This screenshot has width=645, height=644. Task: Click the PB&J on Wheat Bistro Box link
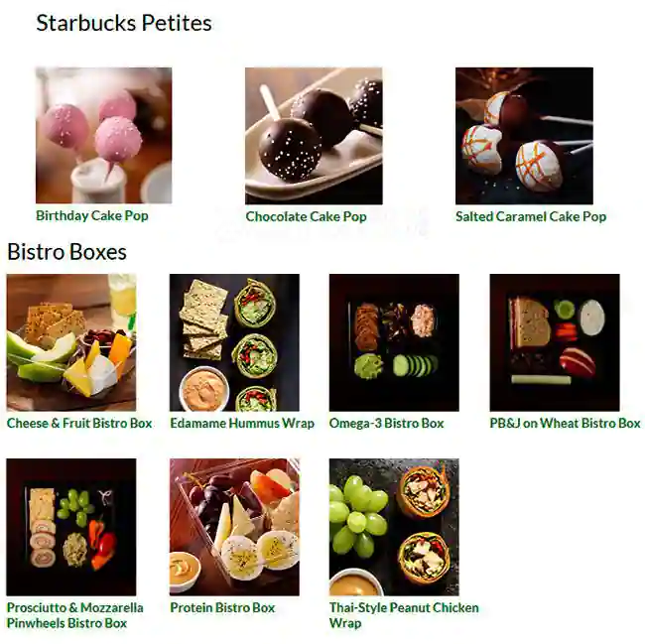[565, 423]
